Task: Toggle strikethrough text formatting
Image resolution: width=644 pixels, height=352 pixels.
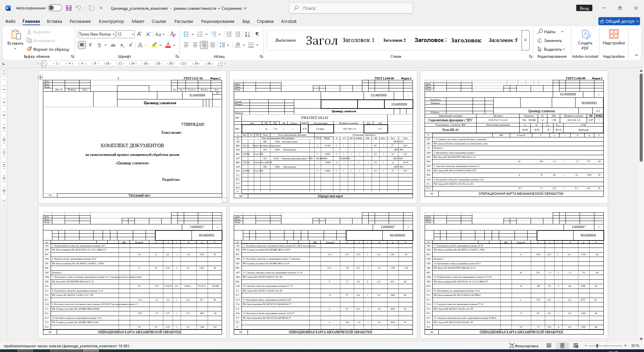Action: point(113,45)
